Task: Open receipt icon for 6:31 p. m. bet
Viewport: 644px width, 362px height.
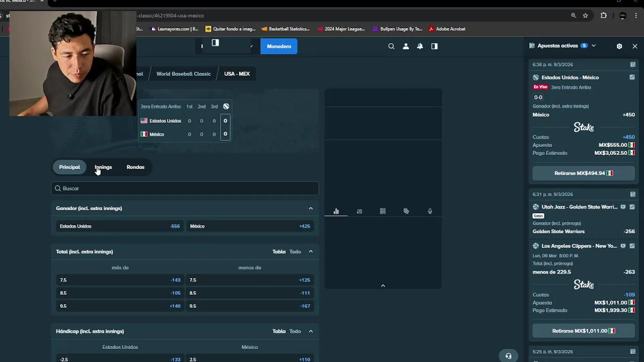Action: [x=632, y=194]
